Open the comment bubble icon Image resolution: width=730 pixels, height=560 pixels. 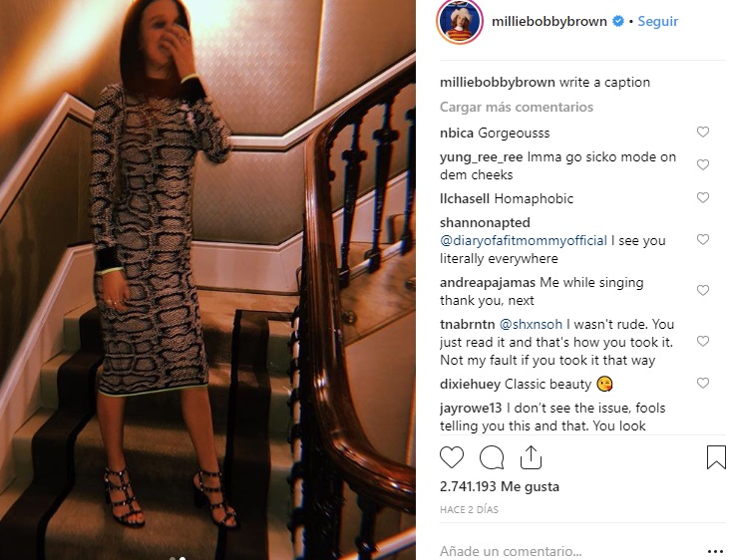click(x=492, y=457)
